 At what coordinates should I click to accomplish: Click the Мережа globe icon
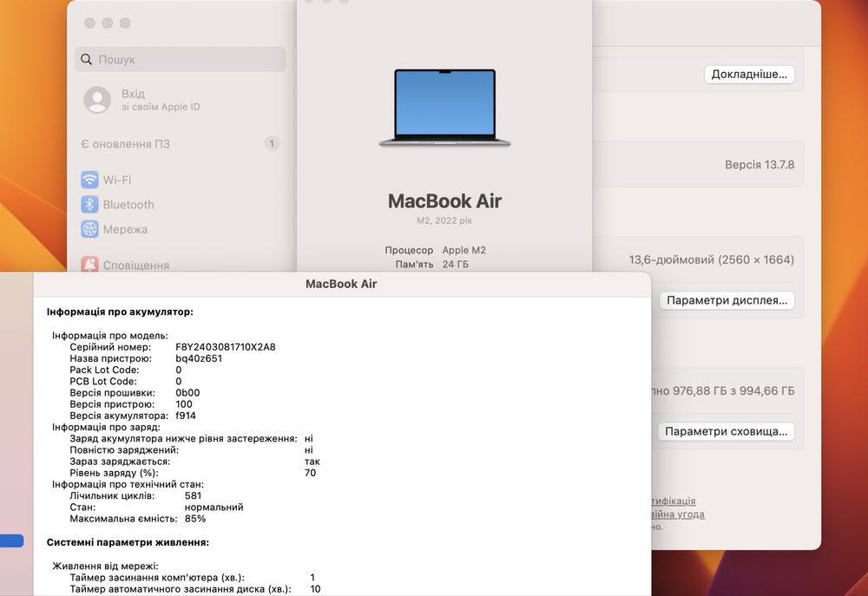click(x=89, y=228)
